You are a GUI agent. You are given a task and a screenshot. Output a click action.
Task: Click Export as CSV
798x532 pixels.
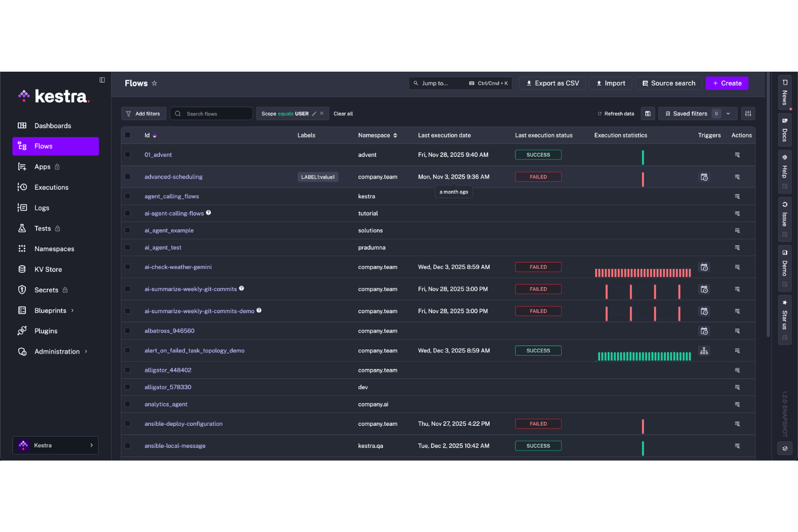pyautogui.click(x=552, y=83)
